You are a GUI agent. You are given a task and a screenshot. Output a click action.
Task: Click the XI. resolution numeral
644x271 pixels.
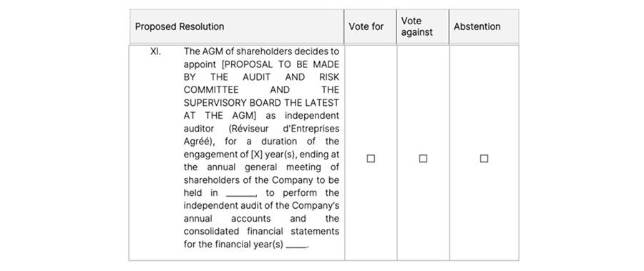(155, 51)
